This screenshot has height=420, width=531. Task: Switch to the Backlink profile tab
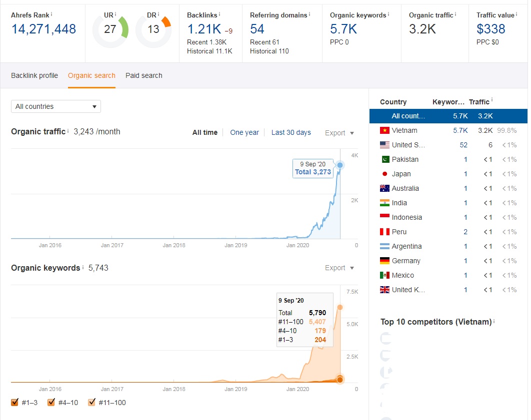click(34, 75)
